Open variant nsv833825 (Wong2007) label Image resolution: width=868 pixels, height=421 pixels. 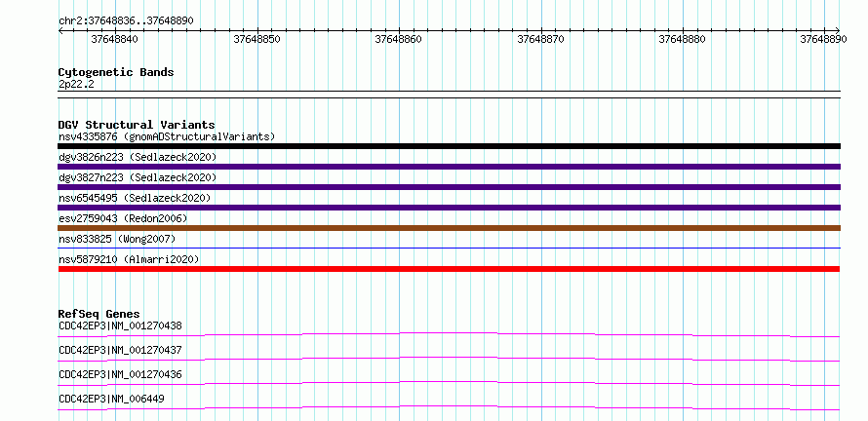pos(117,239)
